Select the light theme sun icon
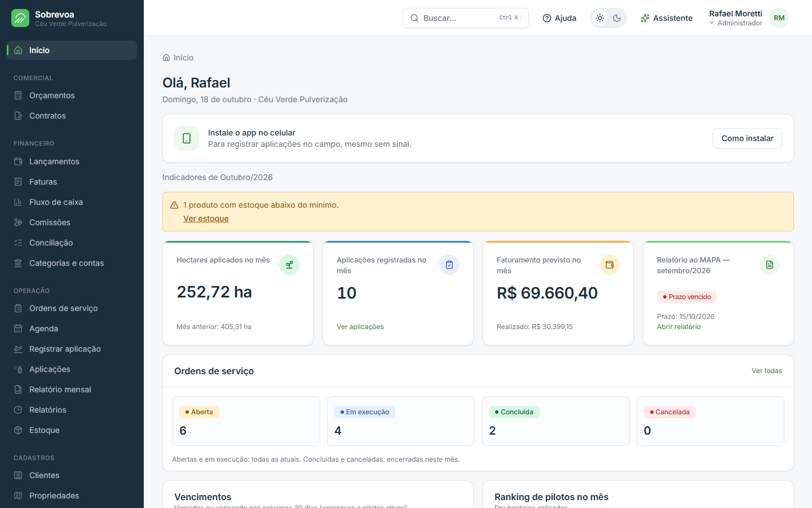This screenshot has height=508, width=812. coord(600,18)
